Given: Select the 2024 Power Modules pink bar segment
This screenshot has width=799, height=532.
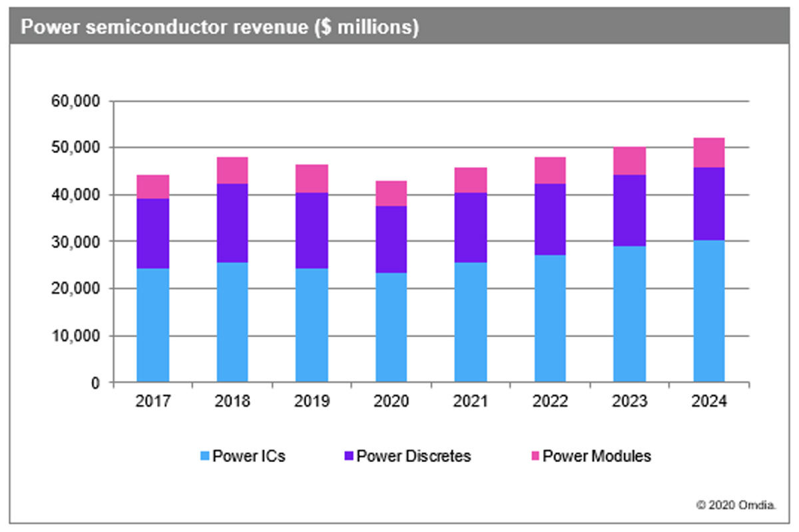Looking at the screenshot, I should point(709,152).
